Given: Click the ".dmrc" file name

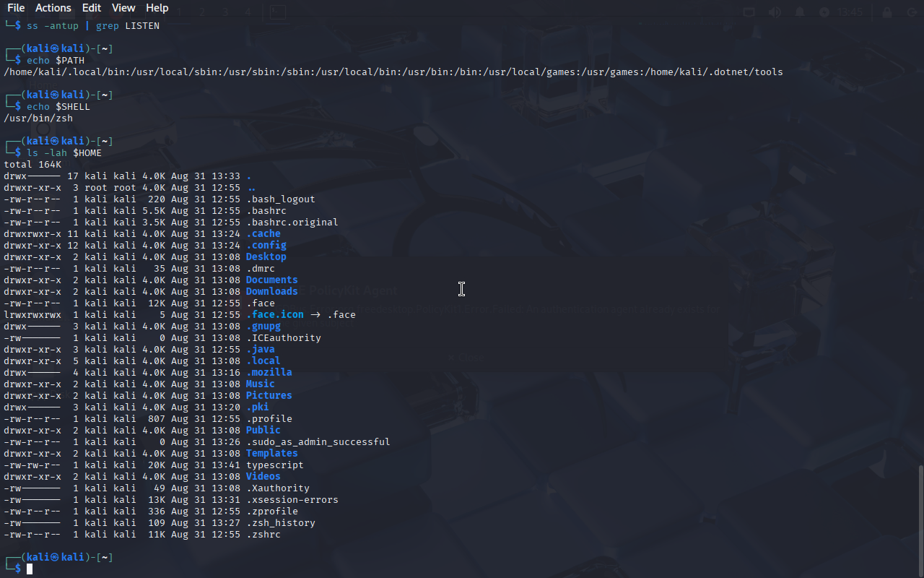Looking at the screenshot, I should [261, 269].
